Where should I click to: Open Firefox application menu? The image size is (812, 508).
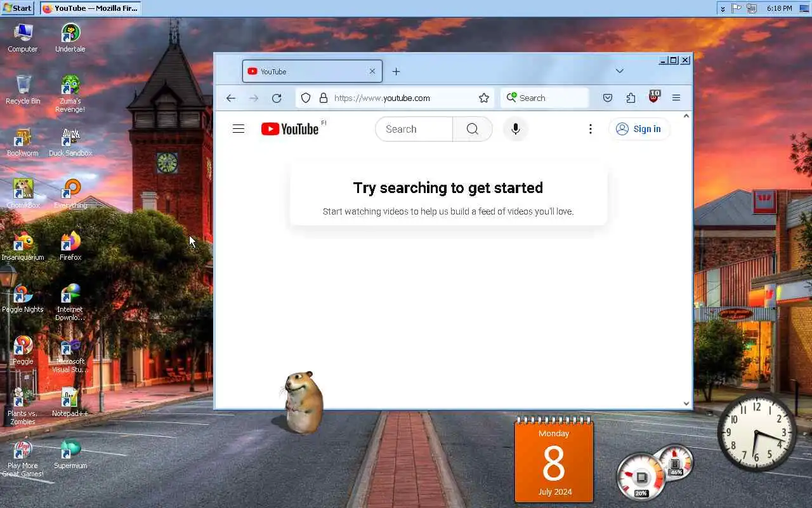676,98
